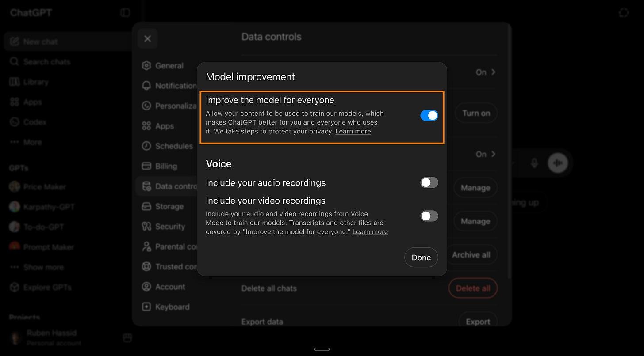Click the "Delete all chats" label

(x=269, y=288)
